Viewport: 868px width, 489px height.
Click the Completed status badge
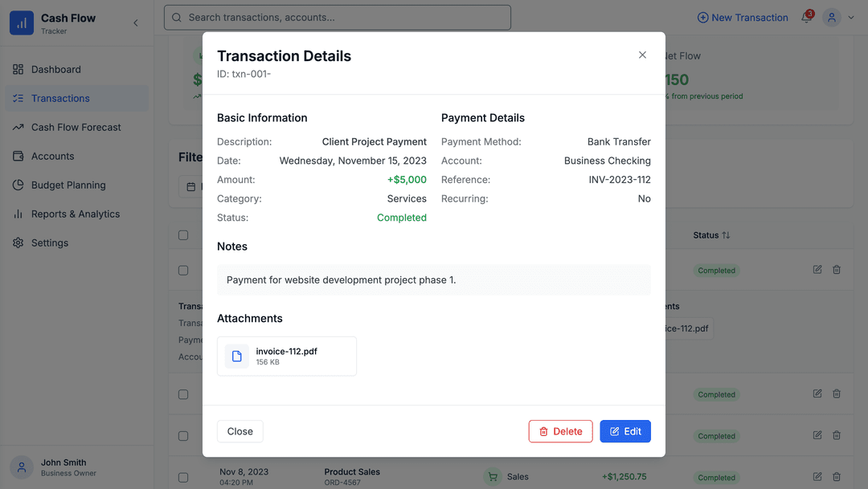point(715,270)
